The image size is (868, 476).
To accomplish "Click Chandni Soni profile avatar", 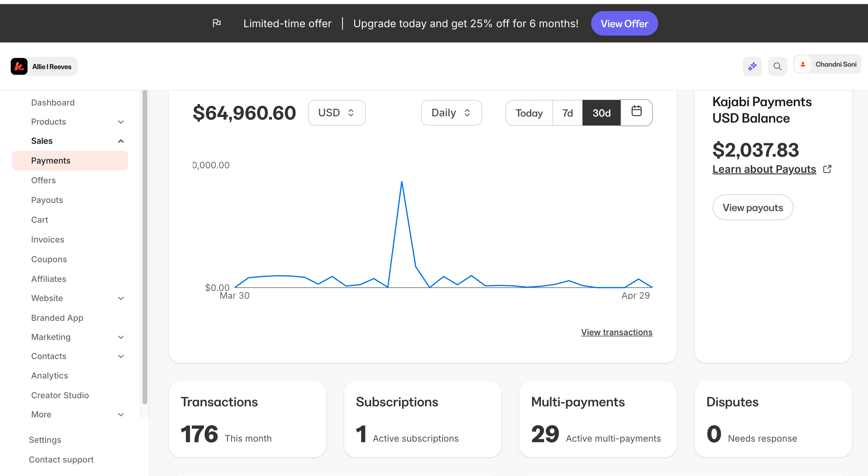I will [x=803, y=64].
